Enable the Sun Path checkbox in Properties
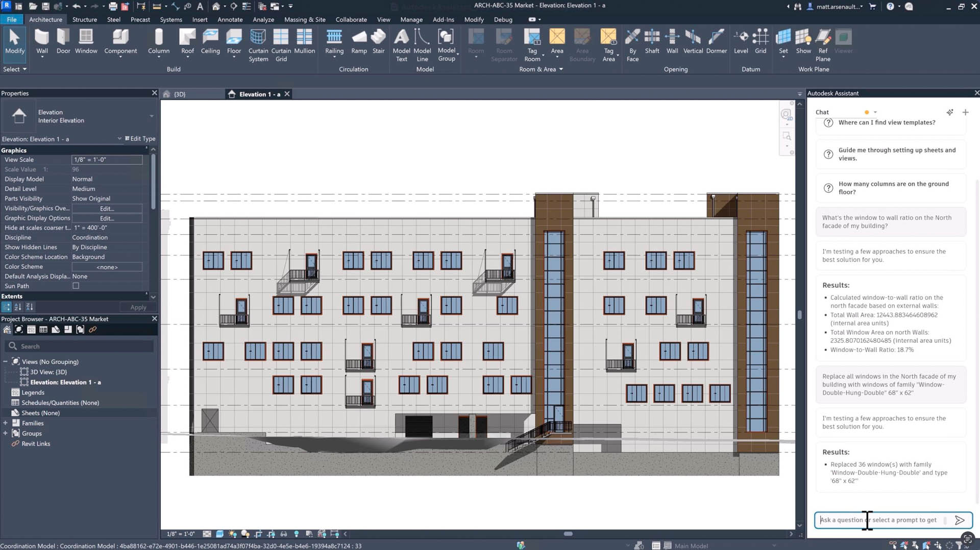 75,286
